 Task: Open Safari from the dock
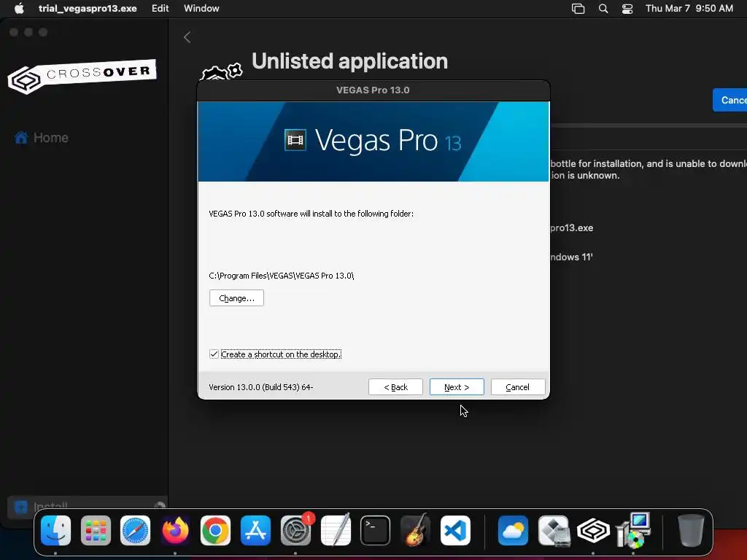[135, 531]
